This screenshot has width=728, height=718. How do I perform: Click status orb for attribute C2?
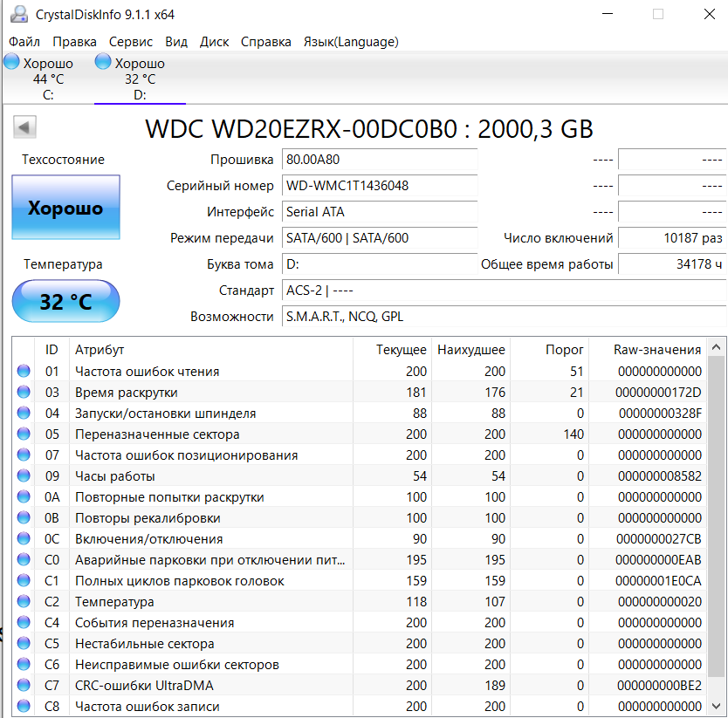24,601
